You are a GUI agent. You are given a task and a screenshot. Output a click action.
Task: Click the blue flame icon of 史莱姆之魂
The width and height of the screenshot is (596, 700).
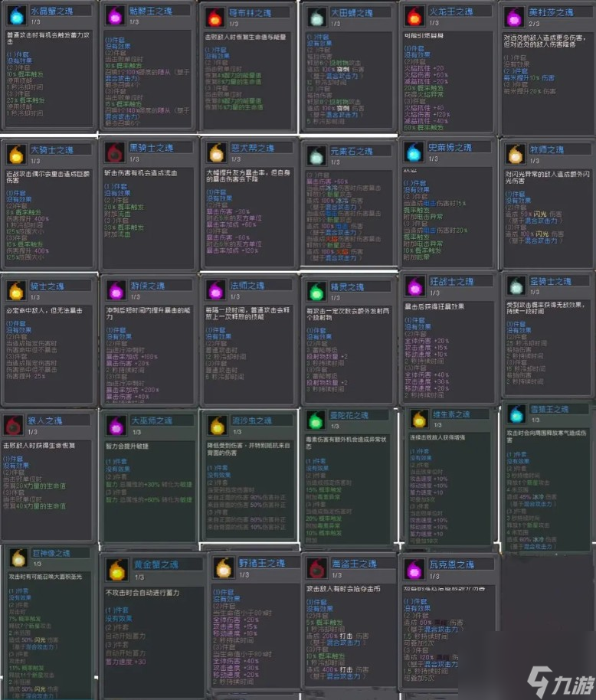[414, 152]
